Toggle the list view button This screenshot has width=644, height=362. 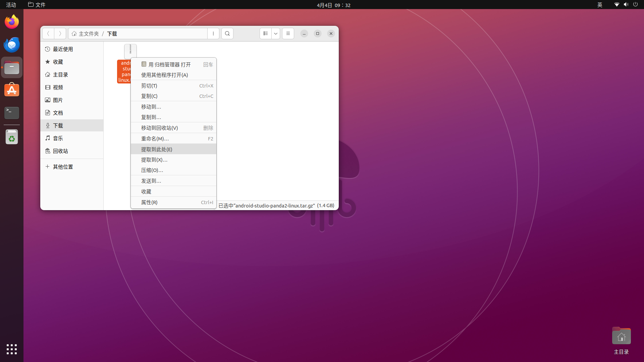(x=265, y=34)
